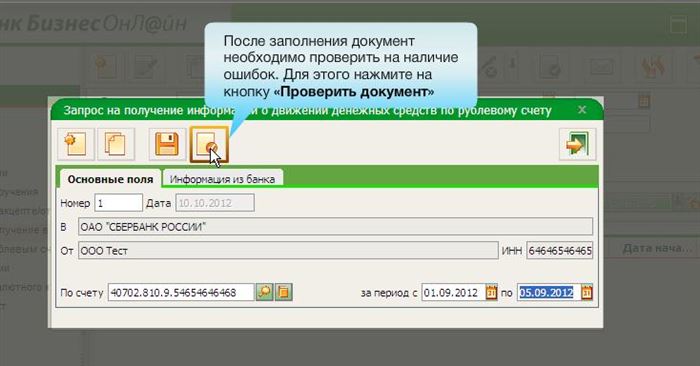Close the Запрос на получение информации dialog
Screen dimensions: 700x366
click(x=582, y=109)
